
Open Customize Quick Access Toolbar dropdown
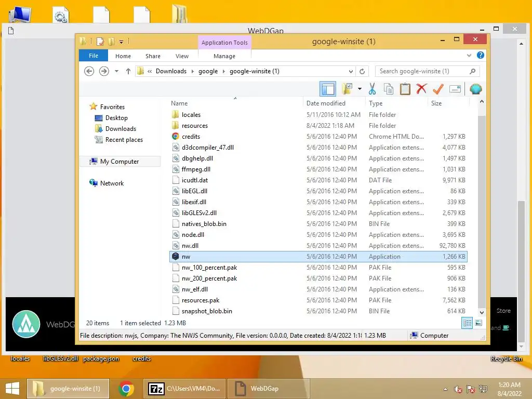tap(121, 42)
